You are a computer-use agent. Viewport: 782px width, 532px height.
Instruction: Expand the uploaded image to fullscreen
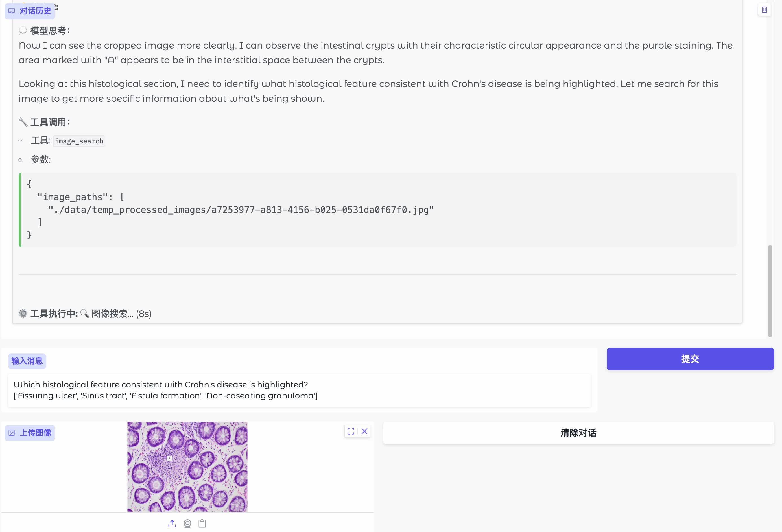click(x=351, y=431)
